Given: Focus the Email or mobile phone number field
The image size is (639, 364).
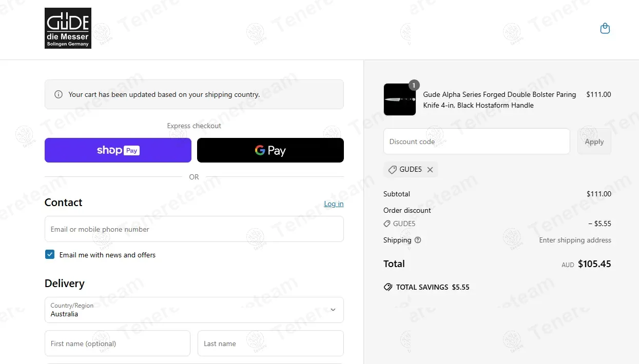Looking at the screenshot, I should [194, 229].
